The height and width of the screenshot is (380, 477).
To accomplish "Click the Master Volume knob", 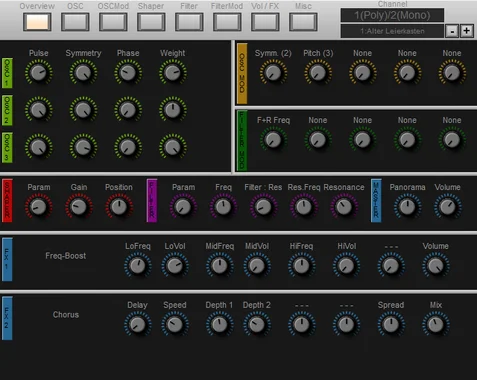I will tap(447, 207).
